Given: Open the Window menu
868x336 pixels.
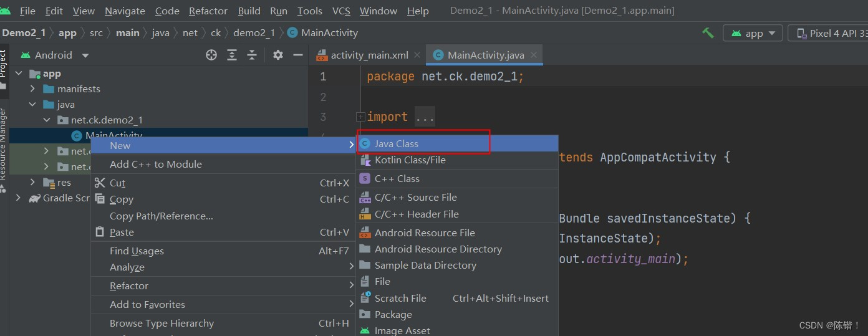Looking at the screenshot, I should [379, 11].
